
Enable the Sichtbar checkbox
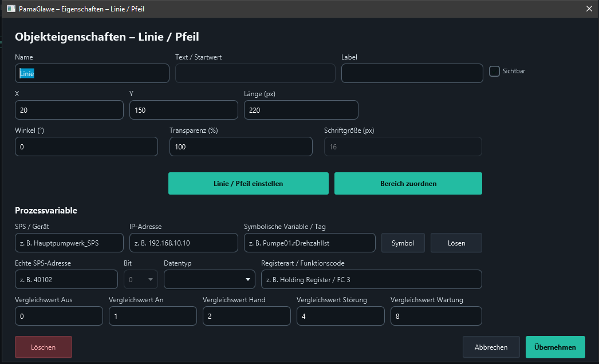coord(494,71)
